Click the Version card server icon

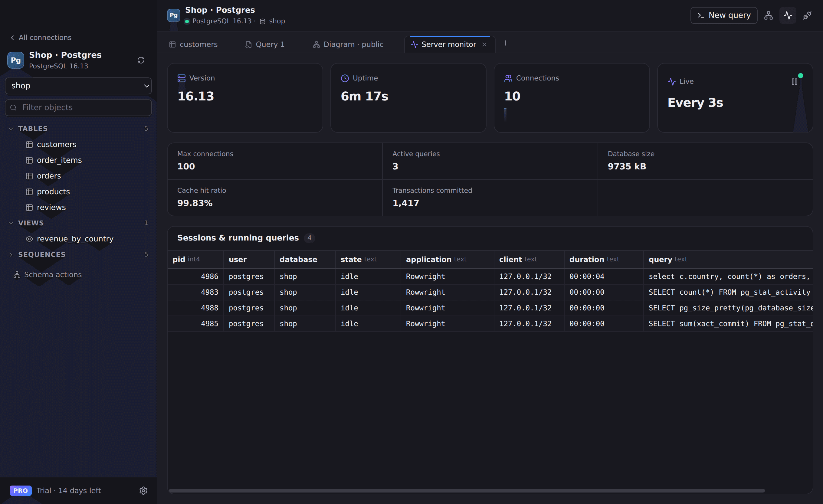tap(181, 78)
